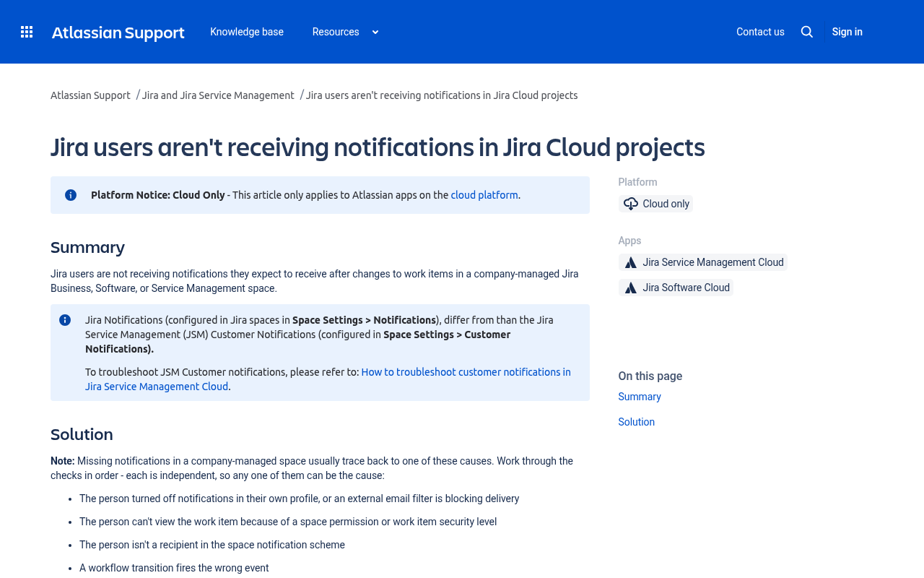The image size is (924, 578).
Task: Click the info icon in Jira Notifications panel
Action: point(65,320)
